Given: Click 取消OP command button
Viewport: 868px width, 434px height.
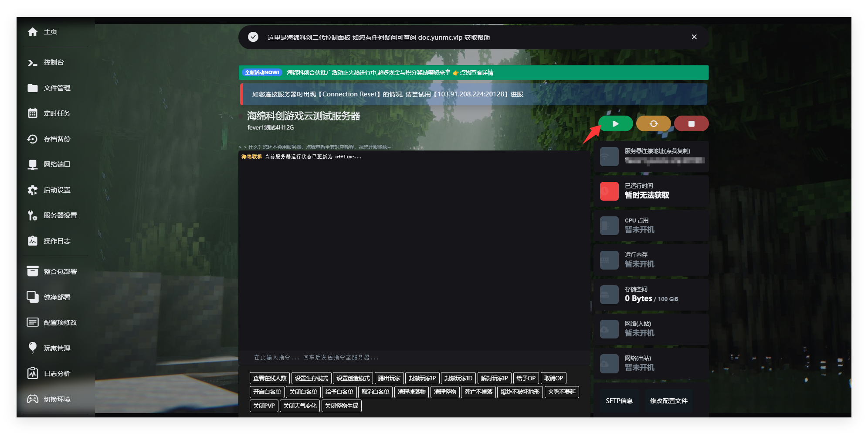Looking at the screenshot, I should 553,378.
